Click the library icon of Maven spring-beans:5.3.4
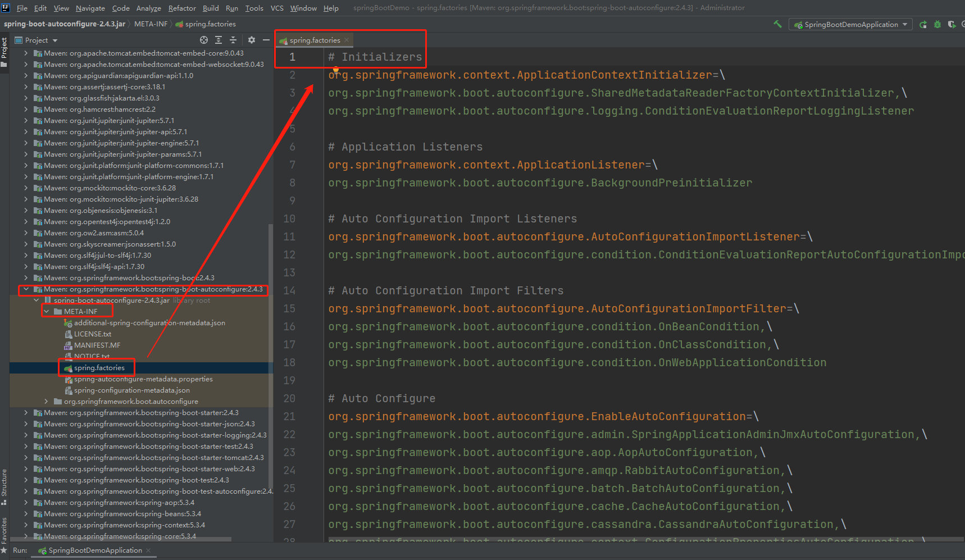The width and height of the screenshot is (965, 560). coord(38,514)
